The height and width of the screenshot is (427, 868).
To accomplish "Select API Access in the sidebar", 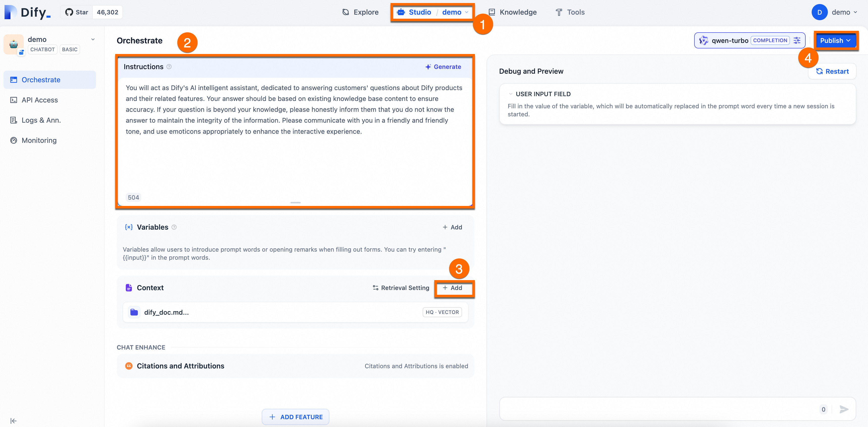I will [x=50, y=100].
